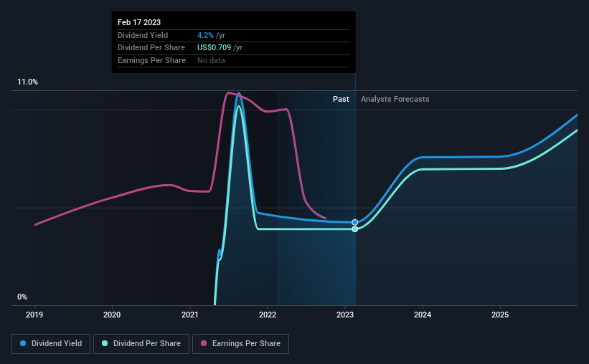Click the blue Dividend Yield legend dot
The height and width of the screenshot is (364, 589).
point(23,343)
